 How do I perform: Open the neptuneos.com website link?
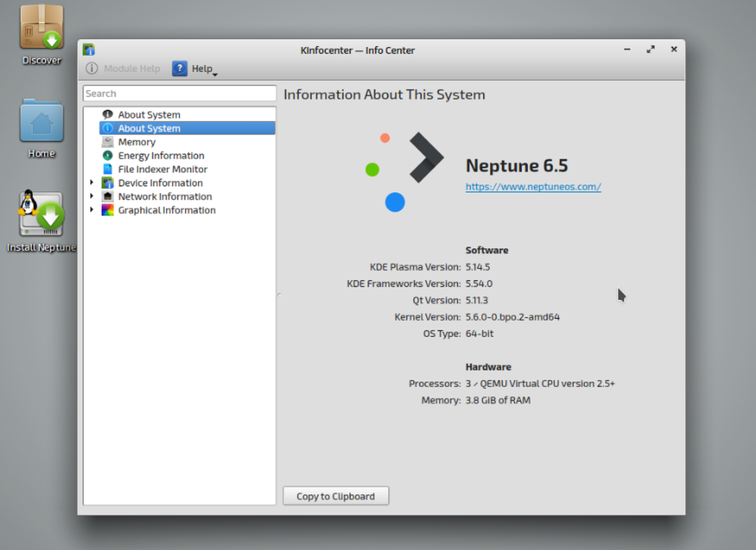click(533, 187)
